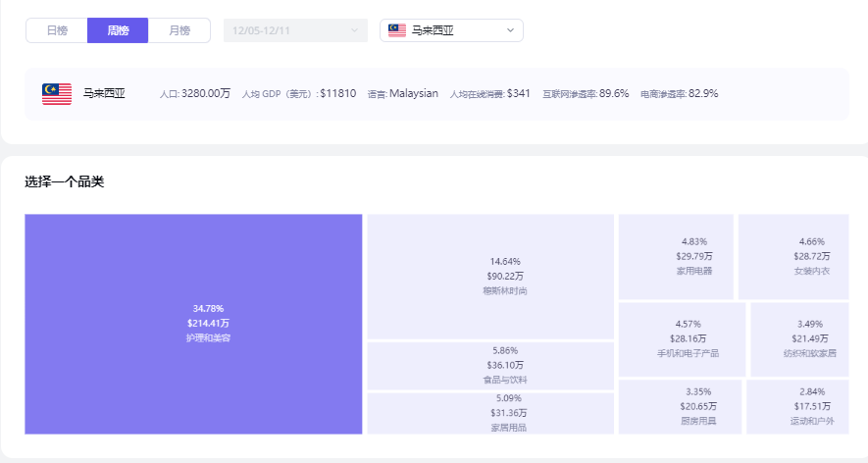Select the 食品与饮料 5.86% category block

tap(490, 366)
